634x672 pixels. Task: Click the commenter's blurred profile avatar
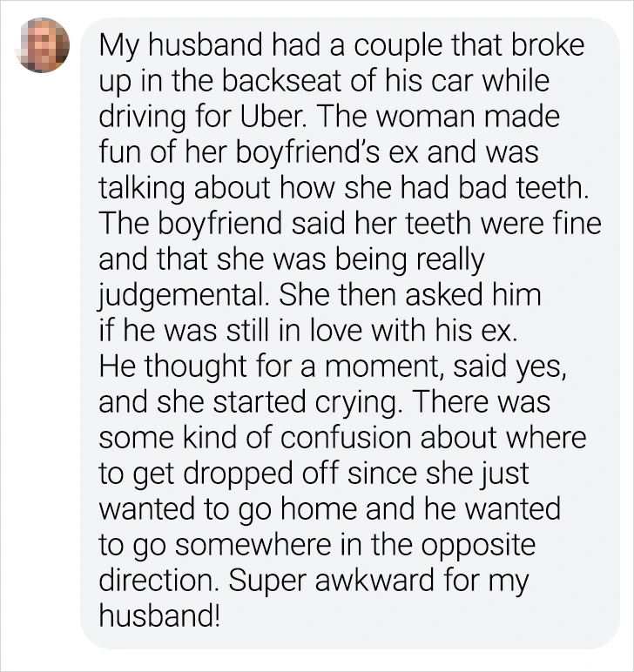(x=44, y=46)
